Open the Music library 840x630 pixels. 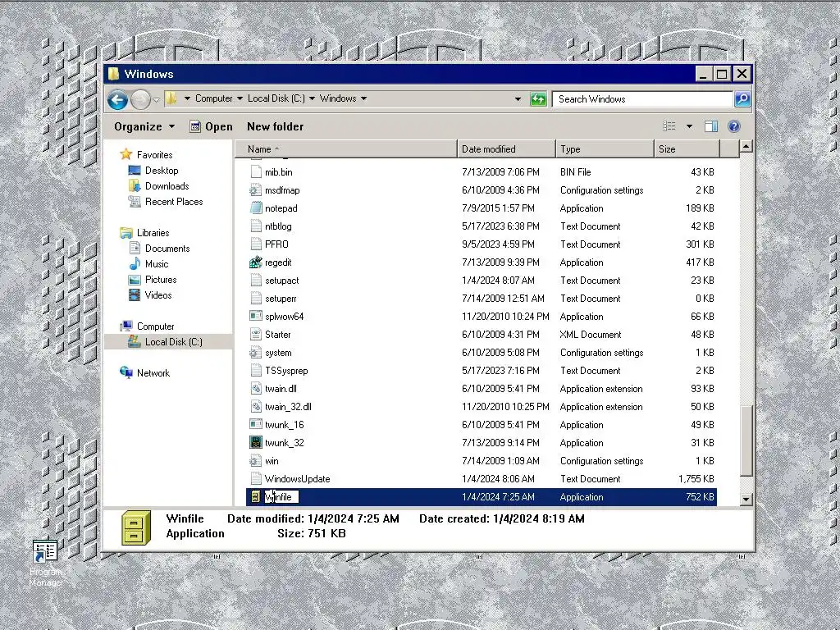(157, 263)
